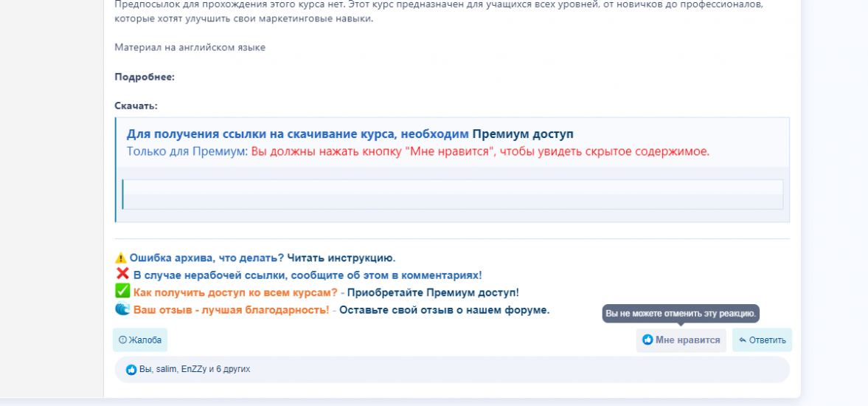Follow "Как получить доступ ко всем курсам?" link
This screenshot has height=406, width=868.
coord(235,292)
